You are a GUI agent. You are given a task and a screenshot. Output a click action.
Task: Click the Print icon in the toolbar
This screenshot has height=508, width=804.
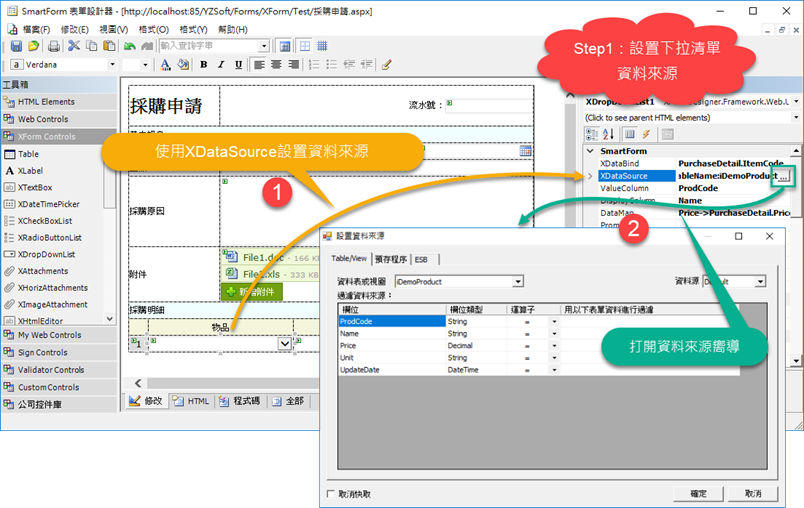coord(54,46)
